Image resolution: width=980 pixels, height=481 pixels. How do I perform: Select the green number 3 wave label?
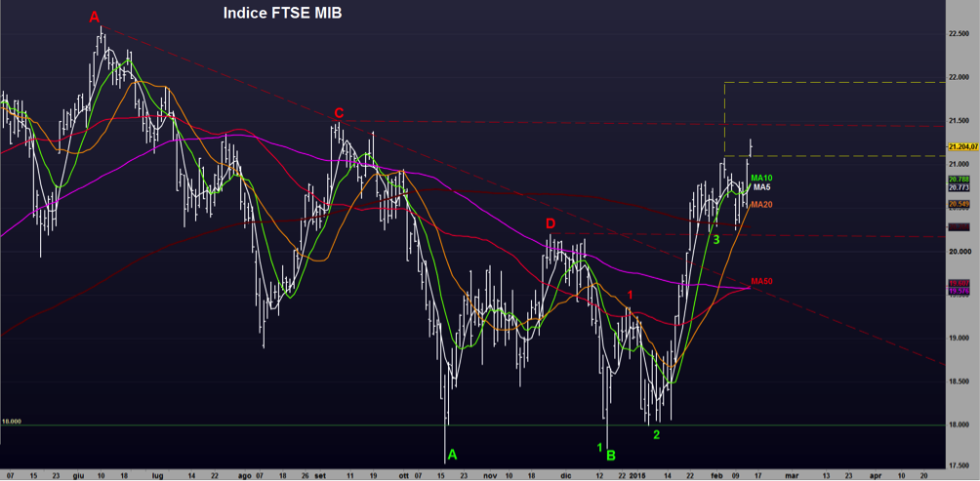[x=716, y=239]
